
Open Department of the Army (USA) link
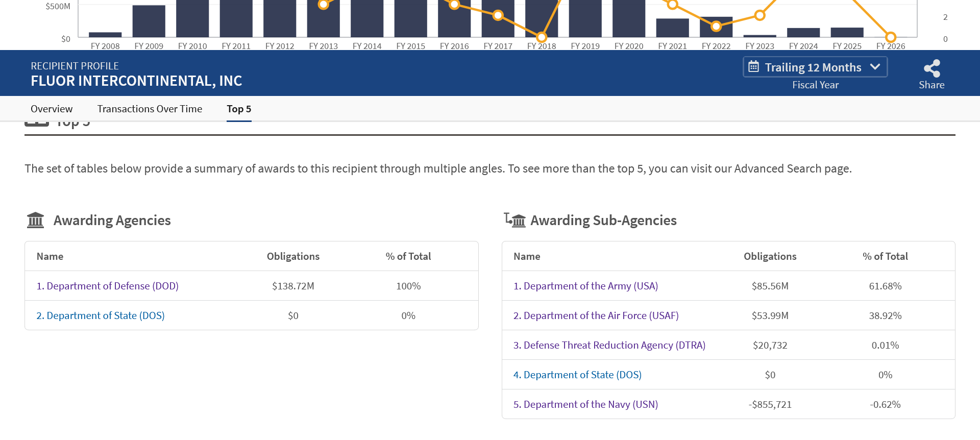pos(585,286)
